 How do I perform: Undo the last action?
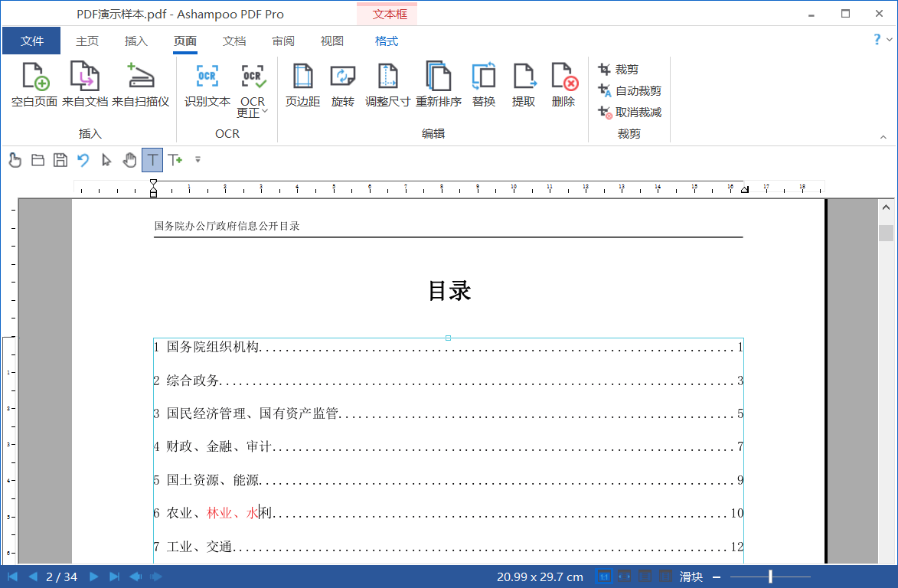pos(83,160)
